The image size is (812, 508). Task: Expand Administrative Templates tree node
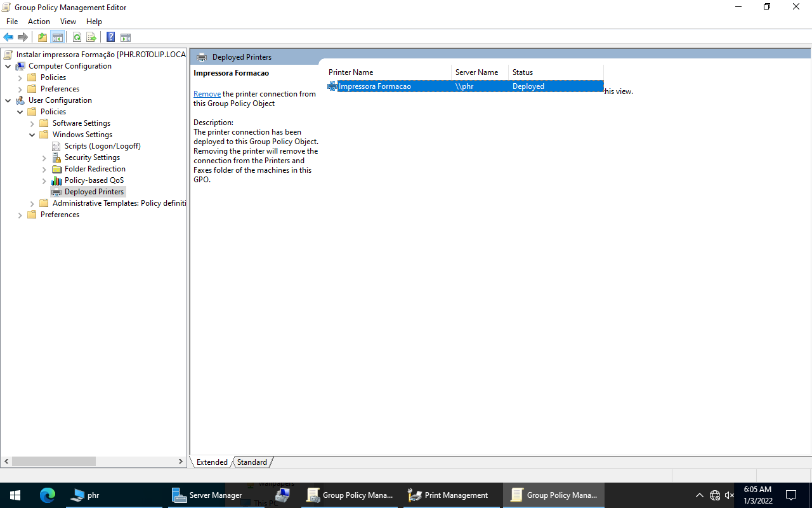tap(32, 203)
